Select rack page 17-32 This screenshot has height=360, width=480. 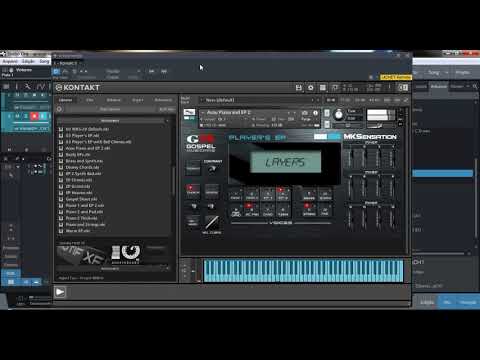click(x=345, y=100)
